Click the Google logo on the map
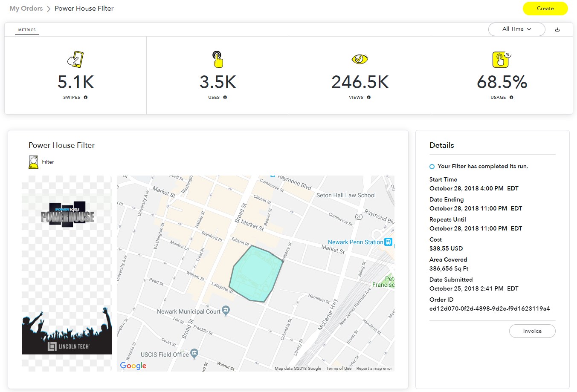The image size is (577, 392). (x=133, y=366)
